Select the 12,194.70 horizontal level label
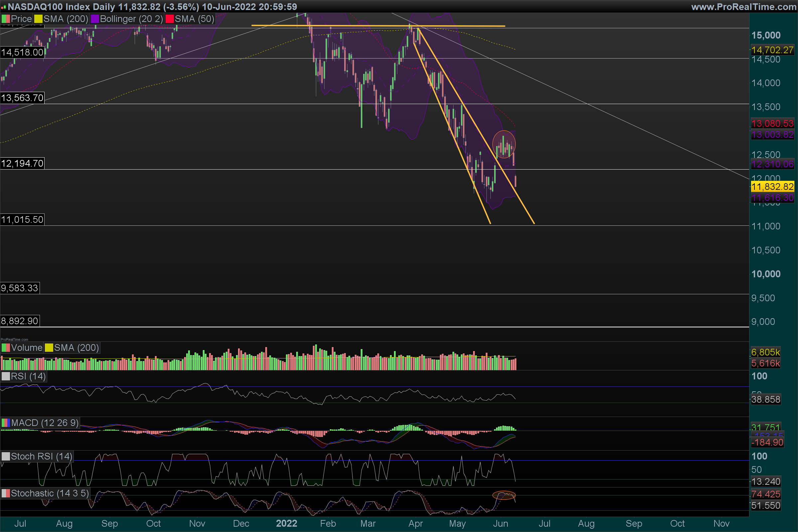 click(x=22, y=164)
